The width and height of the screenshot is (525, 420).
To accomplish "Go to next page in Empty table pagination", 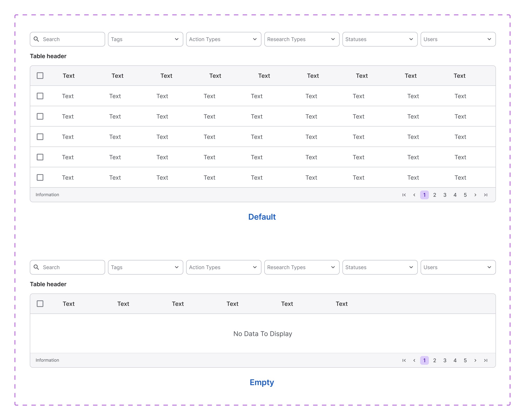I will [x=475, y=360].
